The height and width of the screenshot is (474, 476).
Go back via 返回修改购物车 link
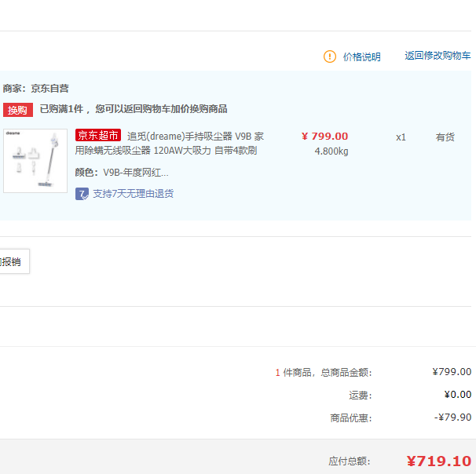(x=438, y=56)
